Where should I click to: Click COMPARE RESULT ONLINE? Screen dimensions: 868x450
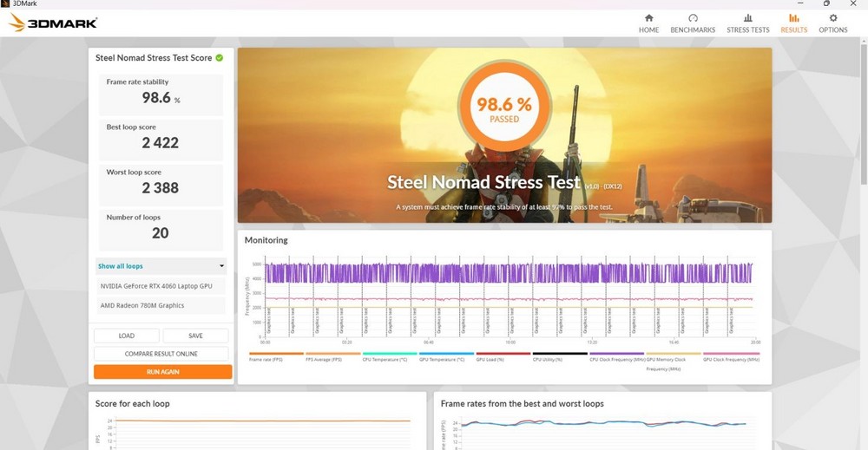tap(161, 354)
